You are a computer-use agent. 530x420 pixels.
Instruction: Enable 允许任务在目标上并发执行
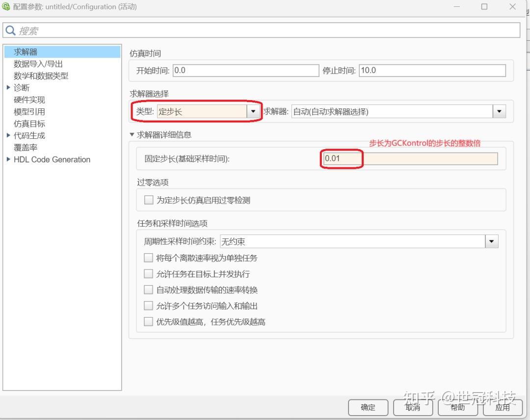[x=149, y=273]
